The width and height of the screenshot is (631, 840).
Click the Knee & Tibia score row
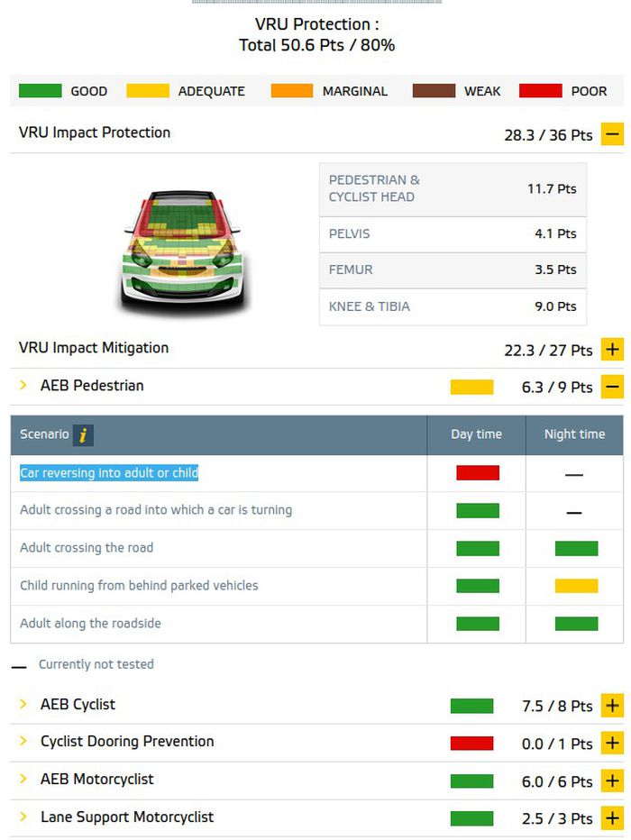(453, 306)
